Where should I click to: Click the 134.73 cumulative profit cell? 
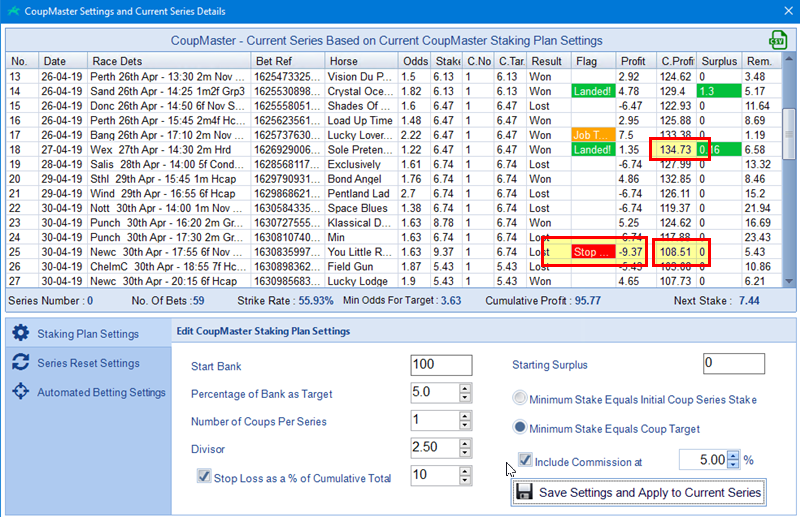(x=676, y=150)
